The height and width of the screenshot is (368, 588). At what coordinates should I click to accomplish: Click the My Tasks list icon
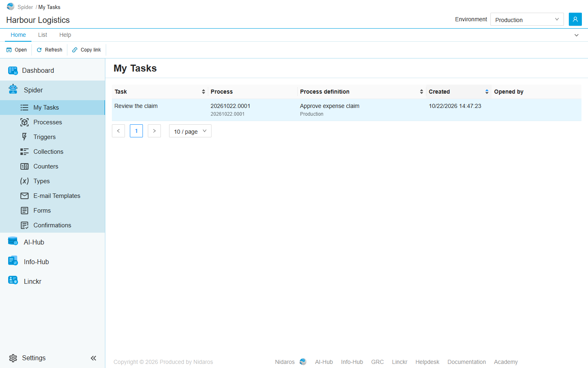pos(24,108)
